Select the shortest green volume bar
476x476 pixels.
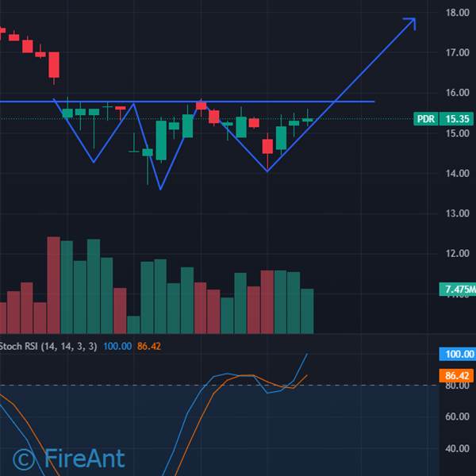[133, 324]
